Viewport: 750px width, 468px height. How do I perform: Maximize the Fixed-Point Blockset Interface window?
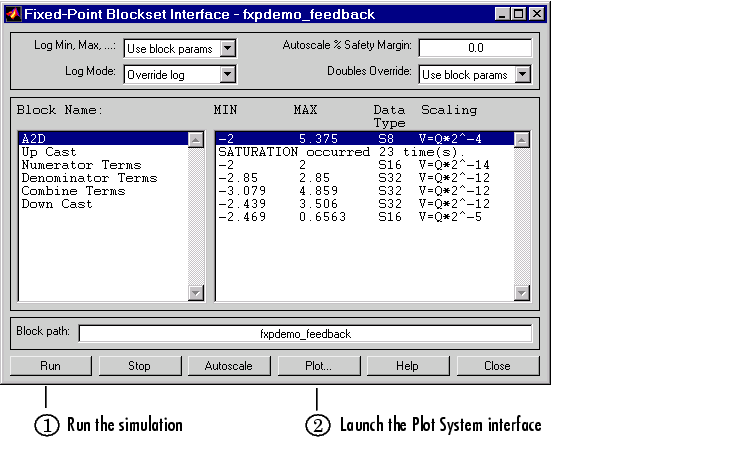(x=518, y=14)
